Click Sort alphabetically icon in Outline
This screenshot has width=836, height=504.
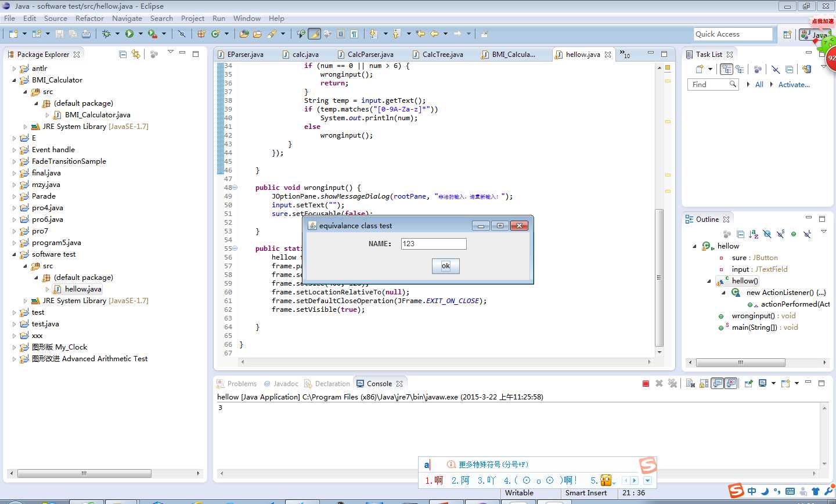click(754, 234)
